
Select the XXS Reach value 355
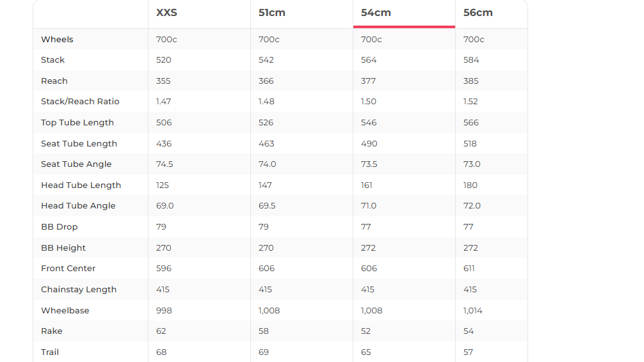pyautogui.click(x=164, y=81)
